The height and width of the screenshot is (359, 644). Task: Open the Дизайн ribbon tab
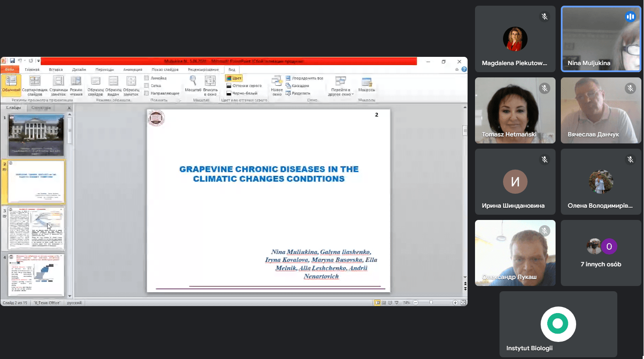[x=79, y=70]
